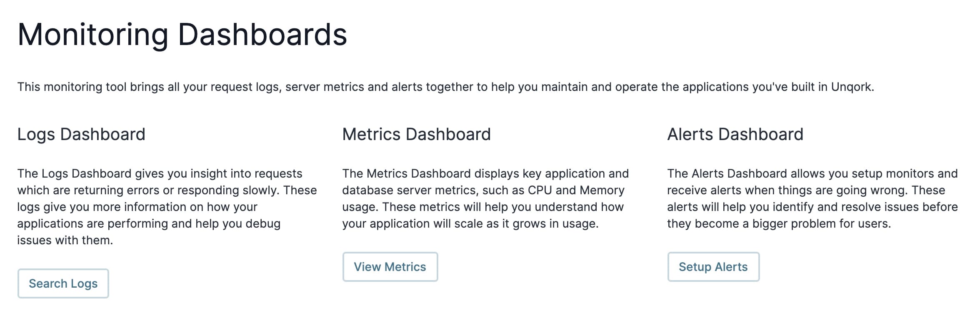Screen dimensions: 980x316
Task: Open the Search Logs button
Action: [x=63, y=283]
